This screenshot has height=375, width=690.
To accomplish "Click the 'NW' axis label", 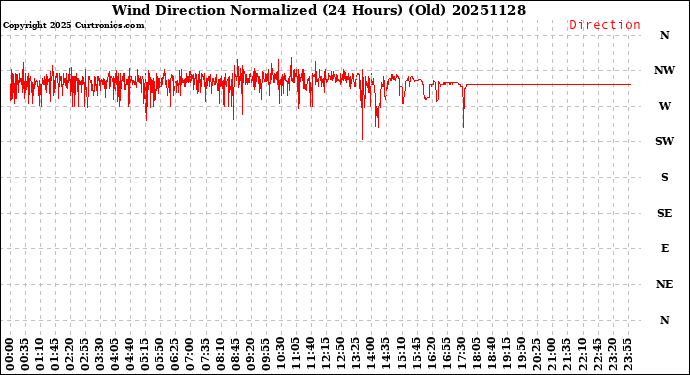I will (x=664, y=70).
